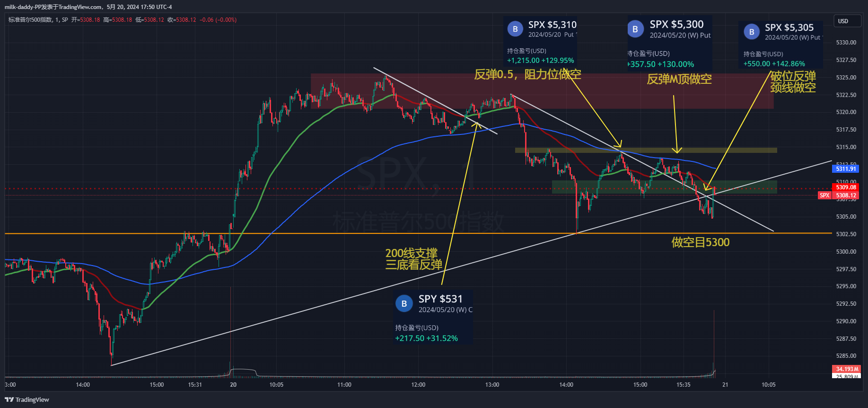Click the 破位反弹 颈线做空 annotation text
868x408 pixels.
pos(793,82)
